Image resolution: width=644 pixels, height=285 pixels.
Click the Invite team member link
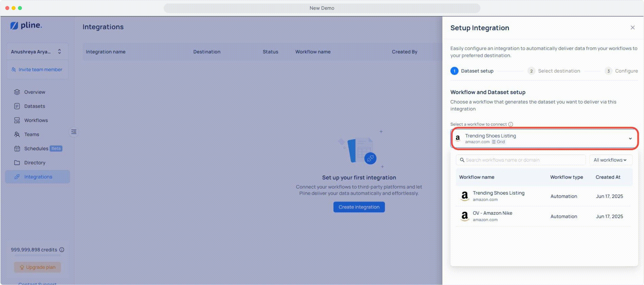40,70
